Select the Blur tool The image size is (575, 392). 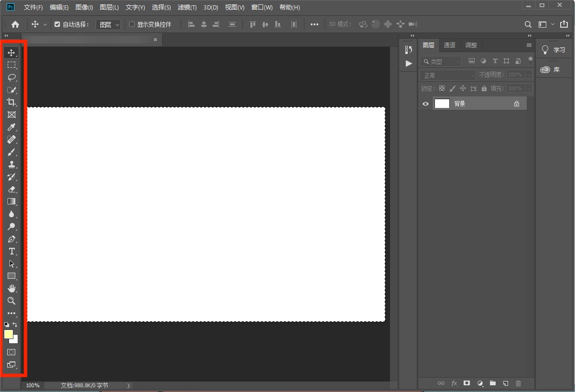(x=11, y=214)
